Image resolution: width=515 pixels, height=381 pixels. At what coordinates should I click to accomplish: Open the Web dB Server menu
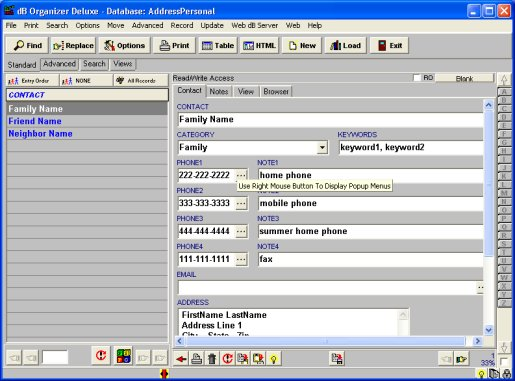point(255,25)
